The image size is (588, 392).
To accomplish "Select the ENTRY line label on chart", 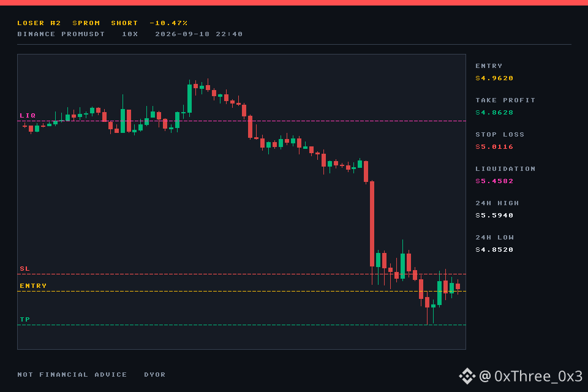I will pyautogui.click(x=33, y=286).
